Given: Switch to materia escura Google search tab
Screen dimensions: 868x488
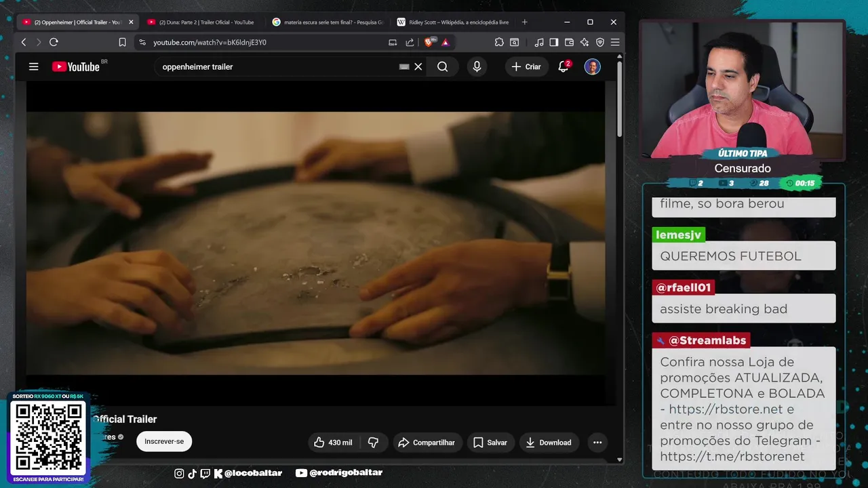Looking at the screenshot, I should [328, 22].
